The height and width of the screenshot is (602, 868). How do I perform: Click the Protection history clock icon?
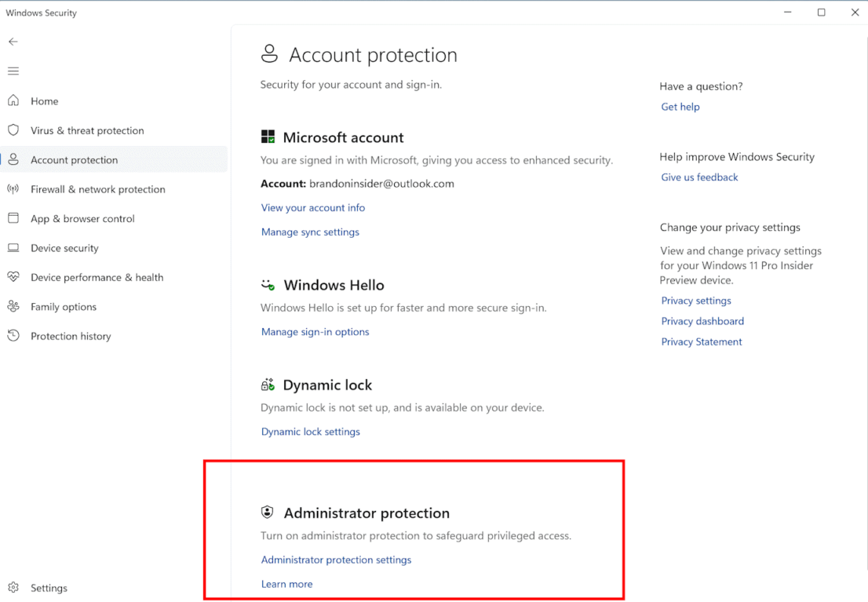click(13, 336)
